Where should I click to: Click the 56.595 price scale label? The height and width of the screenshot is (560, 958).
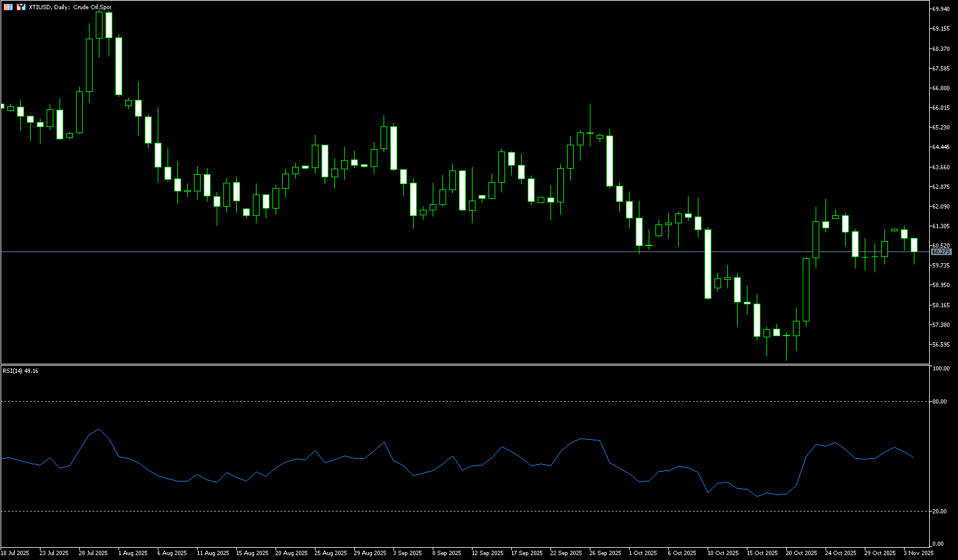(941, 345)
